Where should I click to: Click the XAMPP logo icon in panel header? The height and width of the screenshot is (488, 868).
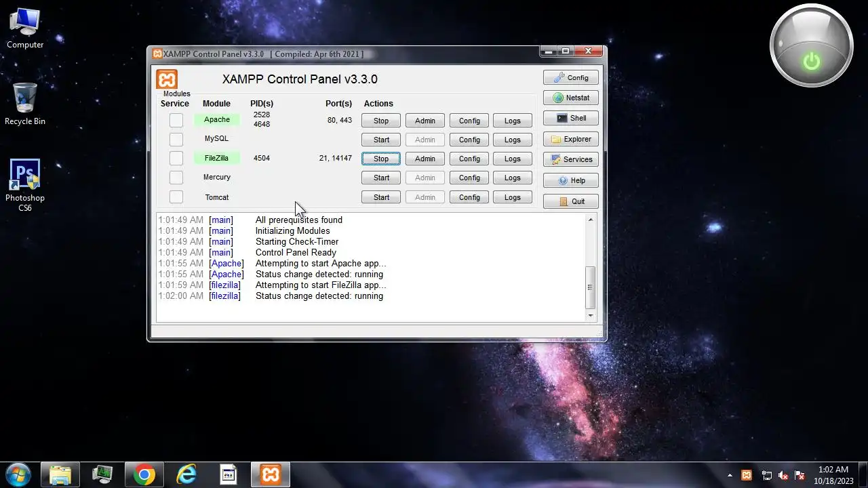point(167,79)
